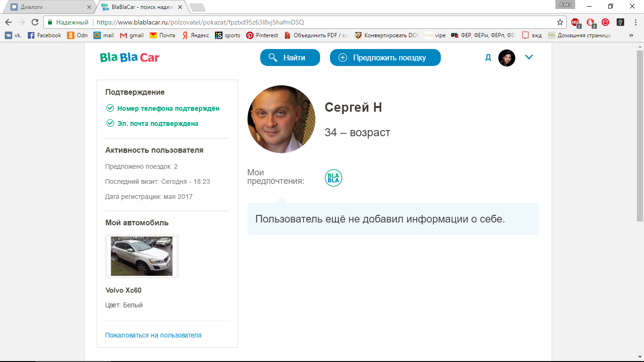The width and height of the screenshot is (644, 362).
Task: Open the gmail bookmark
Action: [132, 35]
